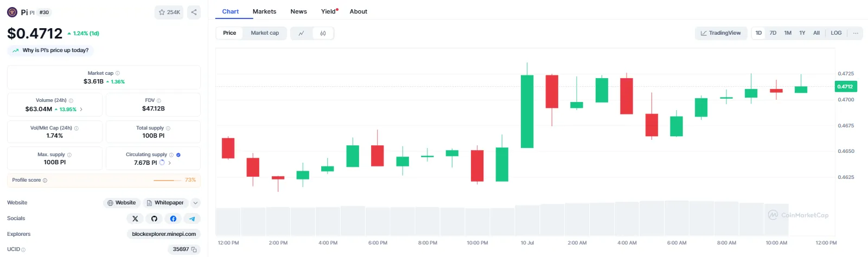Click the Circulating supply info icon

coord(171,155)
